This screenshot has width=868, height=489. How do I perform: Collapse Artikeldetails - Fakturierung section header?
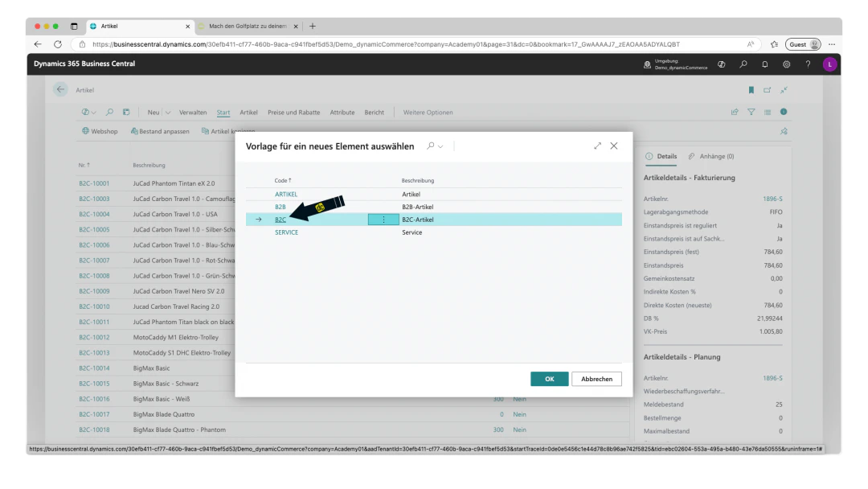[690, 178]
